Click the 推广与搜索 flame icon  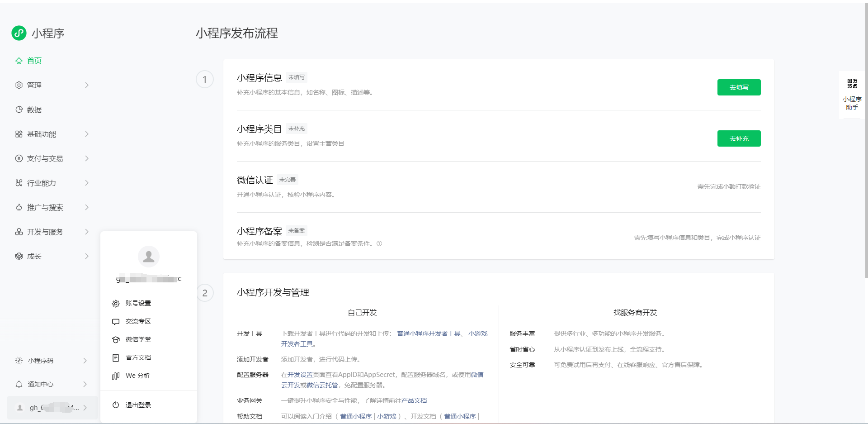click(19, 207)
